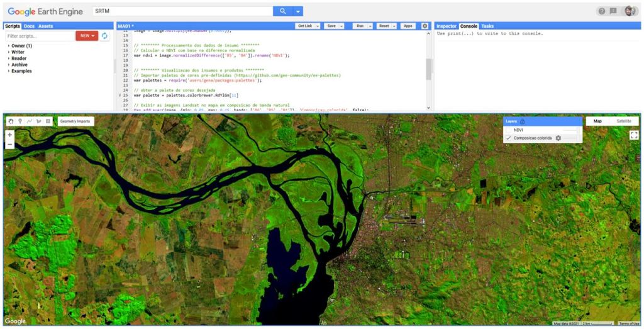This screenshot has width=644, height=329.
Task: Open the Inspector tab
Action: [x=447, y=26]
